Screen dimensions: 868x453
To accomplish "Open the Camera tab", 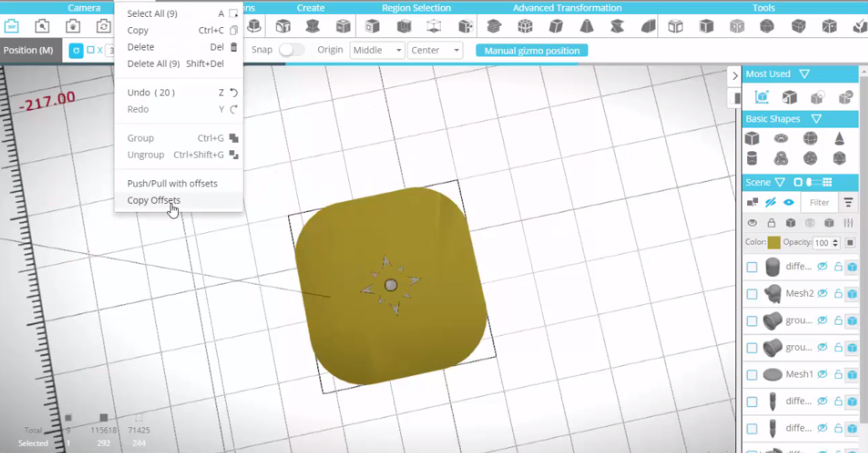I will (x=84, y=8).
